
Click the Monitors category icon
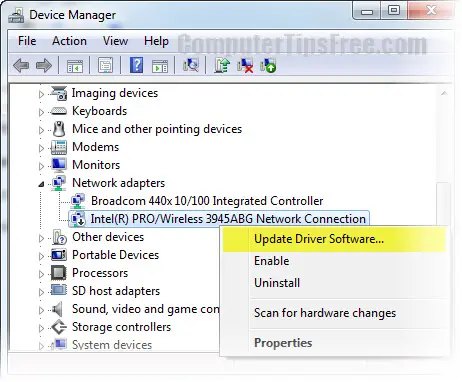click(59, 165)
